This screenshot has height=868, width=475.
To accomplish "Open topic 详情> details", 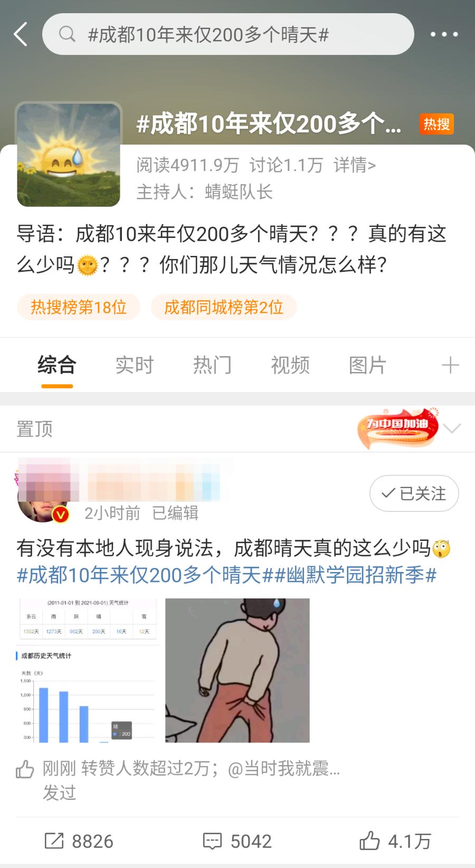I will [x=355, y=165].
